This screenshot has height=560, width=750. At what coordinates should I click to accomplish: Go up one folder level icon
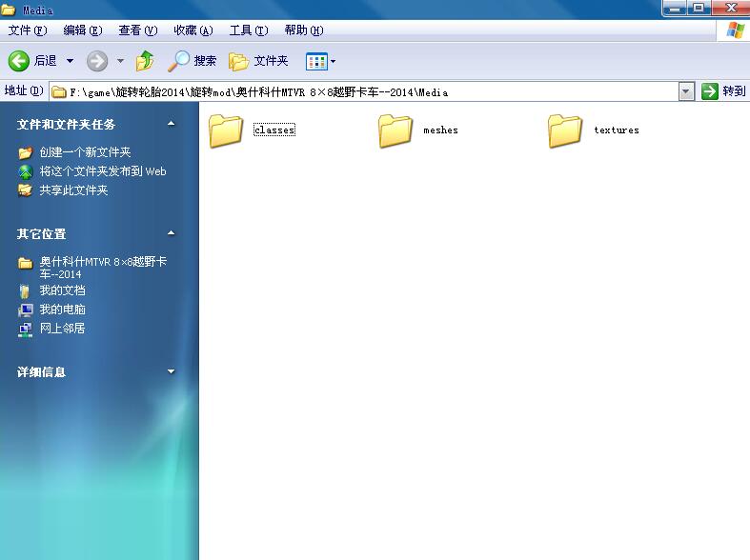145,61
